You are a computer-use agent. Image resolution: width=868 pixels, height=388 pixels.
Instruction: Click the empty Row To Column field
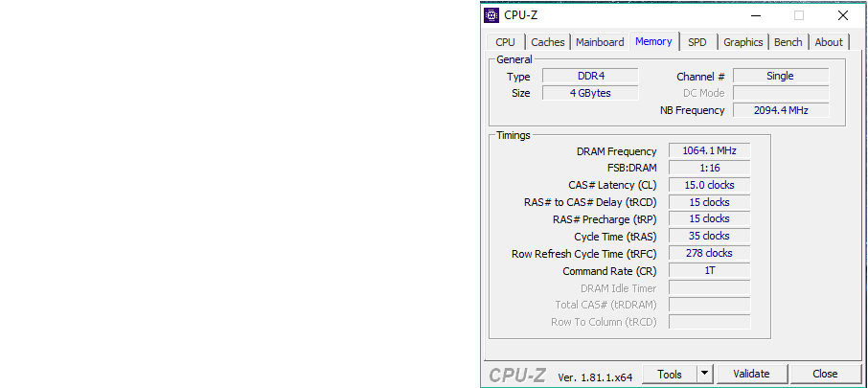(x=709, y=322)
